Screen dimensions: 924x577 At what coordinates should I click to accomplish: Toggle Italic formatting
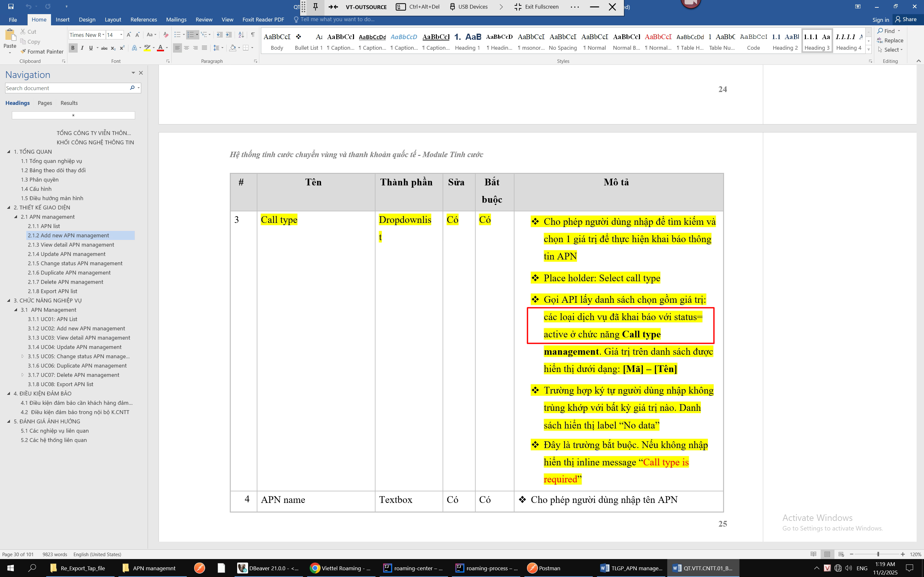click(x=82, y=48)
